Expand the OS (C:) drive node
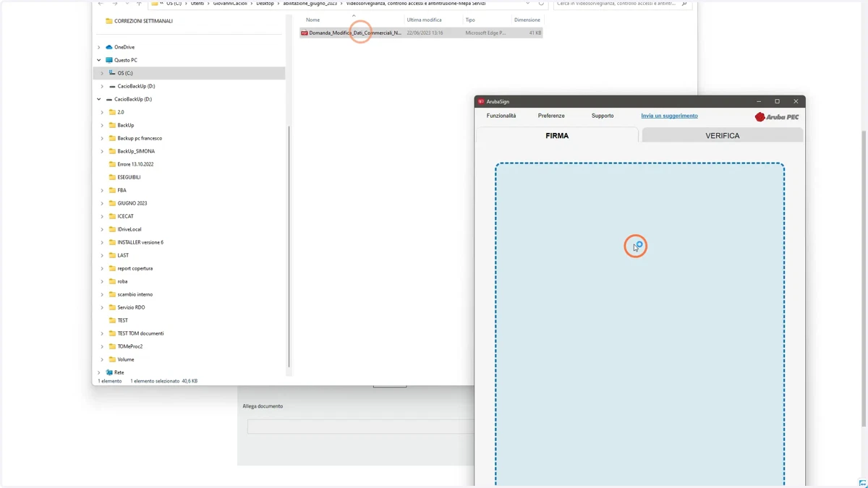Screen dimensions: 868x488 click(102, 73)
